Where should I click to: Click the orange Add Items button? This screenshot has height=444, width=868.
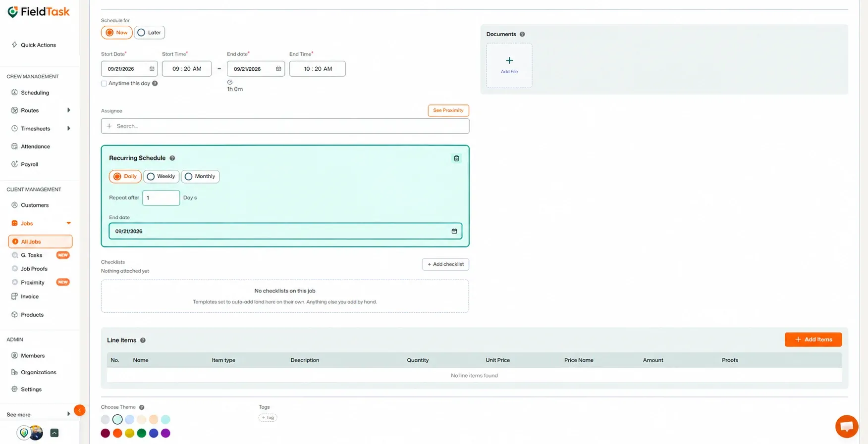[x=813, y=340]
